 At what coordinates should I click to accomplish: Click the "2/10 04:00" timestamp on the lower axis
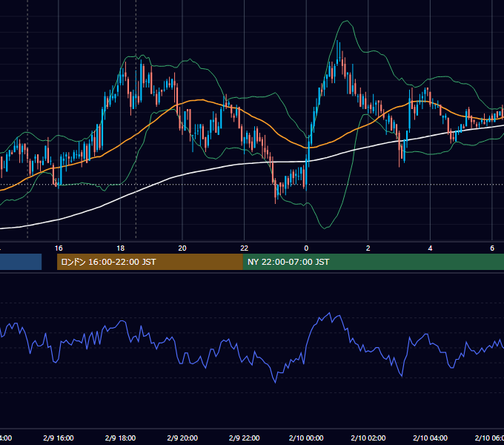[x=430, y=438]
